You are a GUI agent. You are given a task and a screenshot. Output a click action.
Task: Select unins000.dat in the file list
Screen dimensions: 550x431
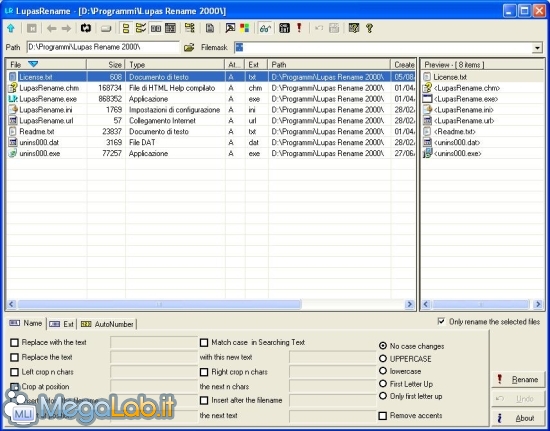(39, 142)
